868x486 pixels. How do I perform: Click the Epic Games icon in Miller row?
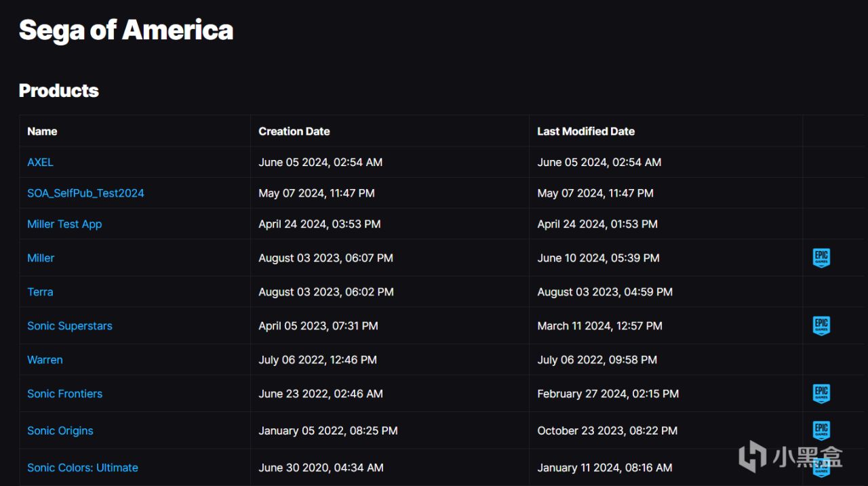coord(821,258)
